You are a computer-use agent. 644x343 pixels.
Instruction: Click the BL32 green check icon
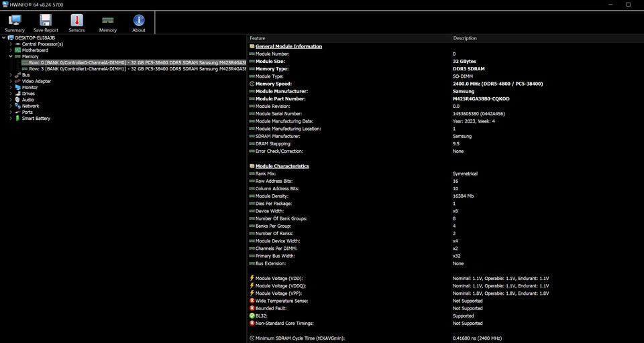point(252,316)
